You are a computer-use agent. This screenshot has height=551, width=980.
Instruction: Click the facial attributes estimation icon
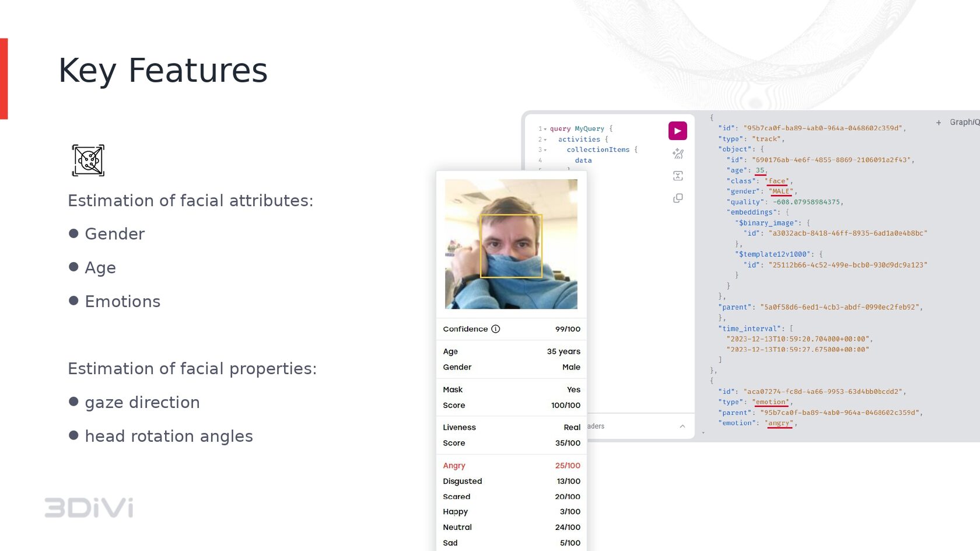[x=88, y=160]
